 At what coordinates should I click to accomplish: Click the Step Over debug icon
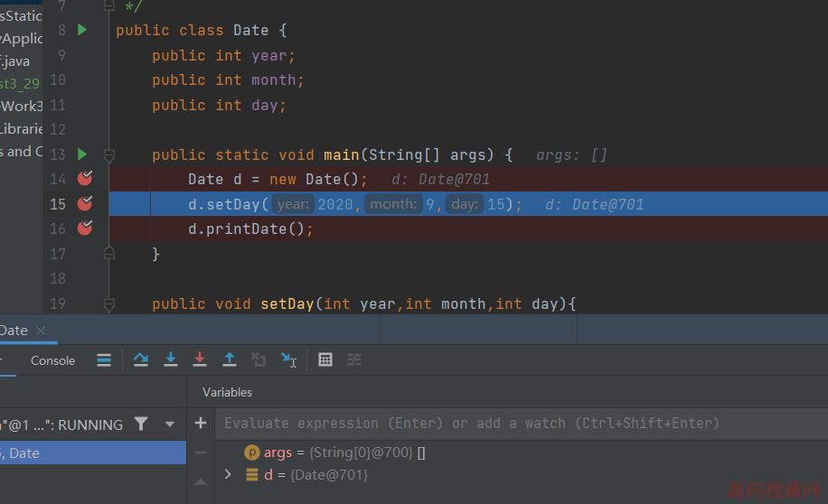coord(140,359)
